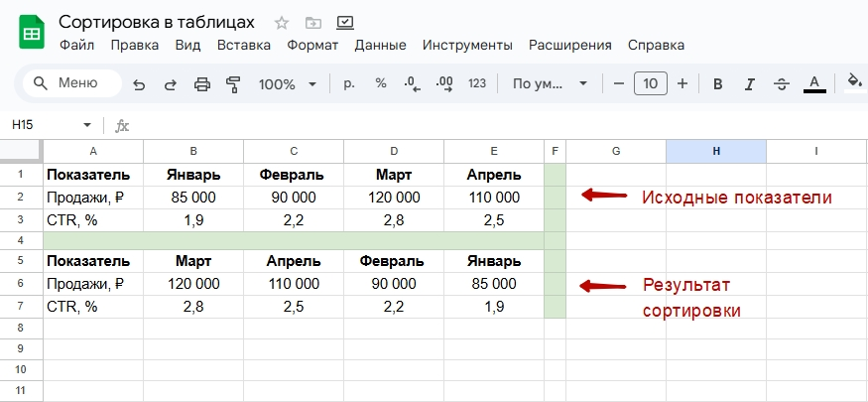Select row 8 header
Image resolution: width=868 pixels, height=402 pixels.
coord(21,329)
